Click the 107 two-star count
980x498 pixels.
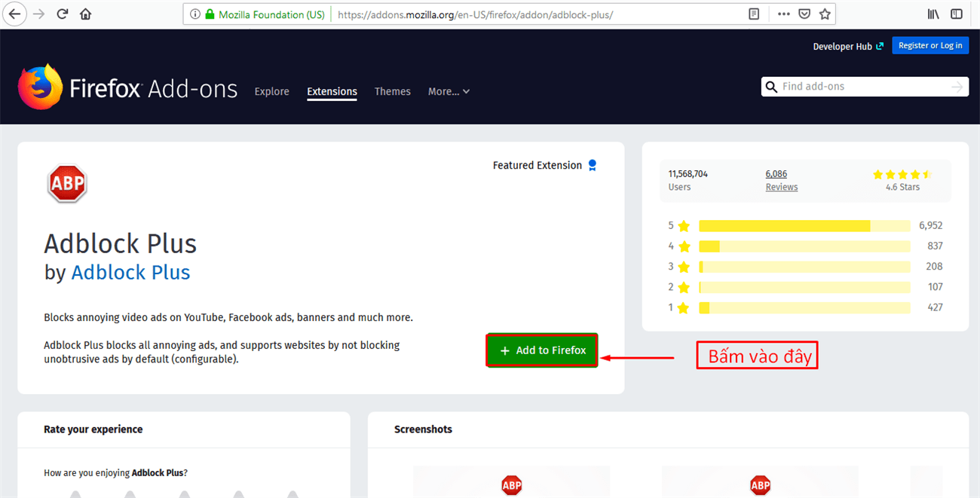[935, 287]
